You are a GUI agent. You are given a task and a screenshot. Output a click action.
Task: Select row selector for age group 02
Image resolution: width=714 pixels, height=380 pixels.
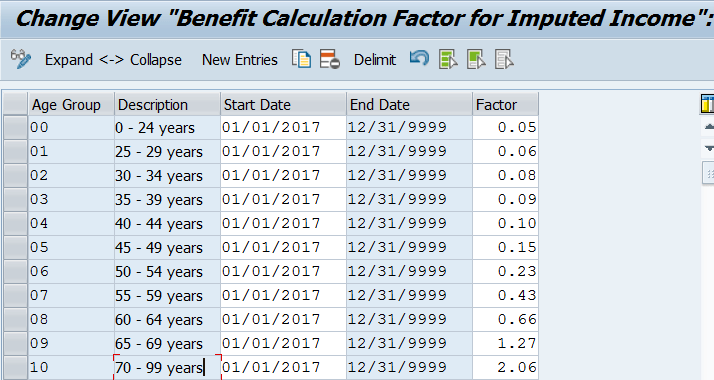[15, 176]
